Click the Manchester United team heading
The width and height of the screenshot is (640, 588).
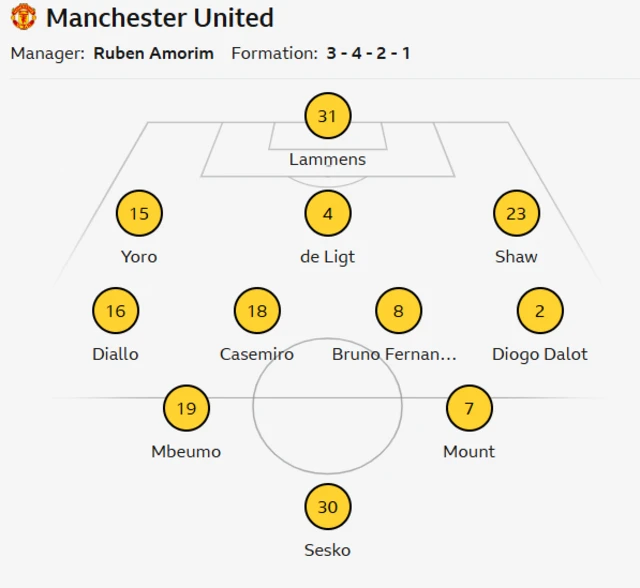(x=160, y=18)
